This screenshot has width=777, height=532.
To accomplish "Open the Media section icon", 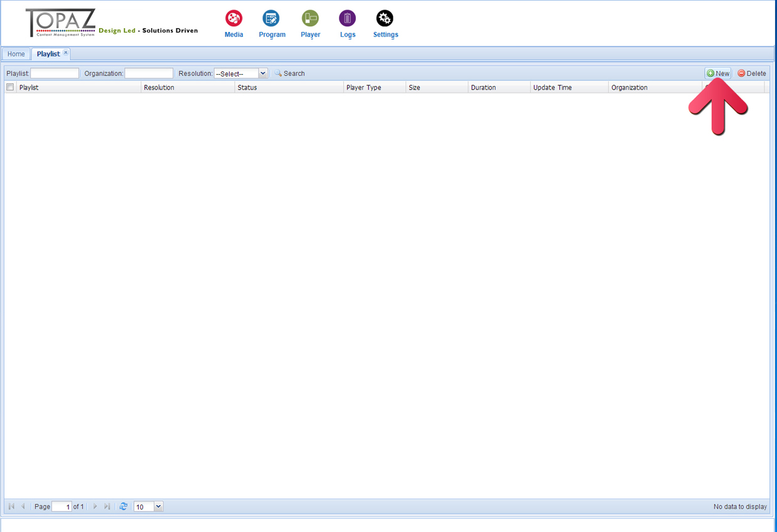I will coord(233,19).
